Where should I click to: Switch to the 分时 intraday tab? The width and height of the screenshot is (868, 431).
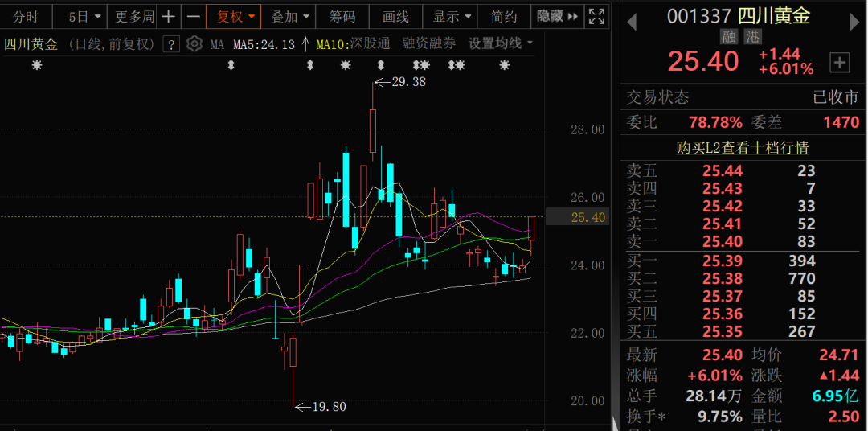tap(26, 16)
